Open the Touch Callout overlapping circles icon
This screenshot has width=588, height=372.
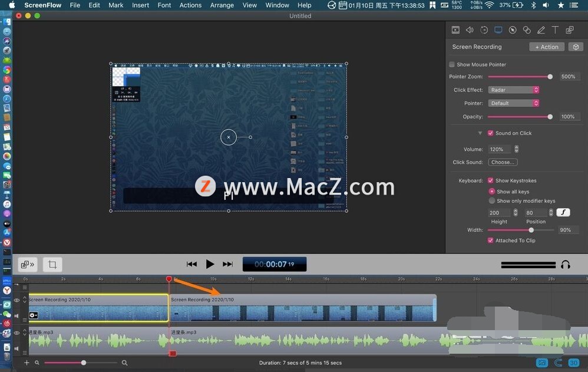click(x=527, y=30)
